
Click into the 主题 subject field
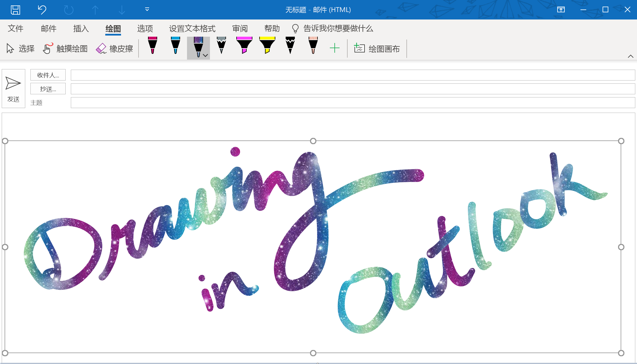tap(353, 103)
